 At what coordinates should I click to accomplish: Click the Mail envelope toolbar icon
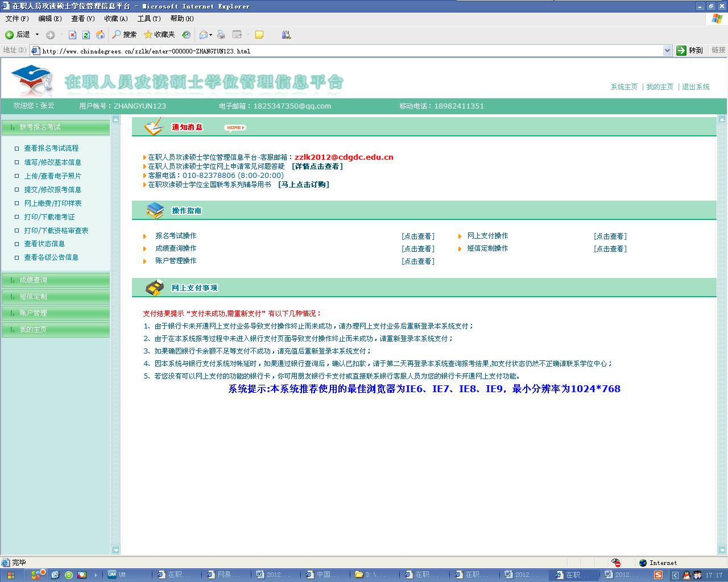(x=203, y=35)
